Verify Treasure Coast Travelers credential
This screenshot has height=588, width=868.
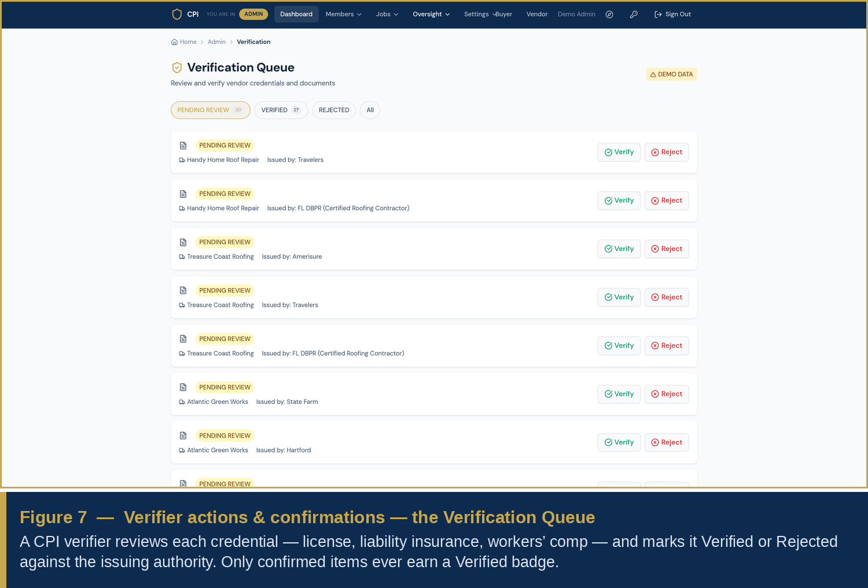(619, 297)
